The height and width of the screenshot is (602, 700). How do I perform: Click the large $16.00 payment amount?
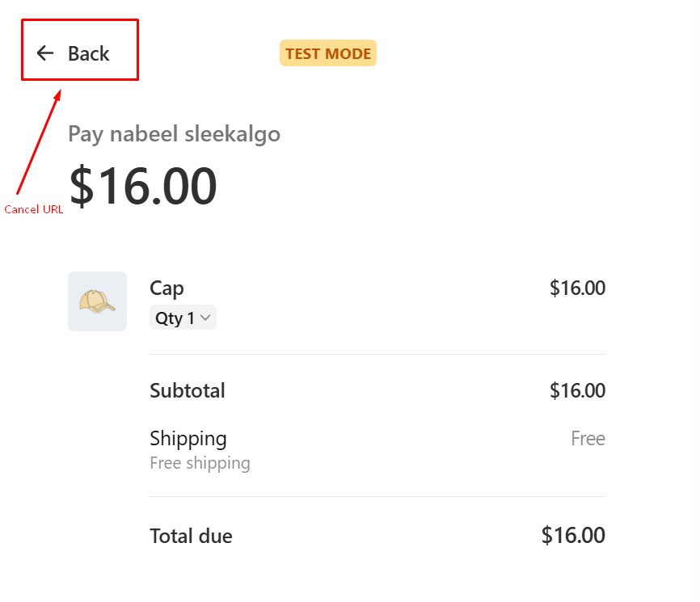coord(143,186)
